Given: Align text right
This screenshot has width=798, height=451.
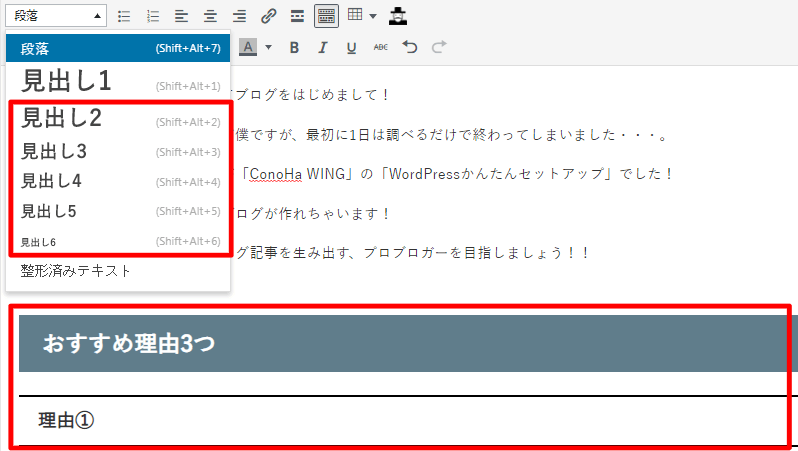Looking at the screenshot, I should coord(239,16).
